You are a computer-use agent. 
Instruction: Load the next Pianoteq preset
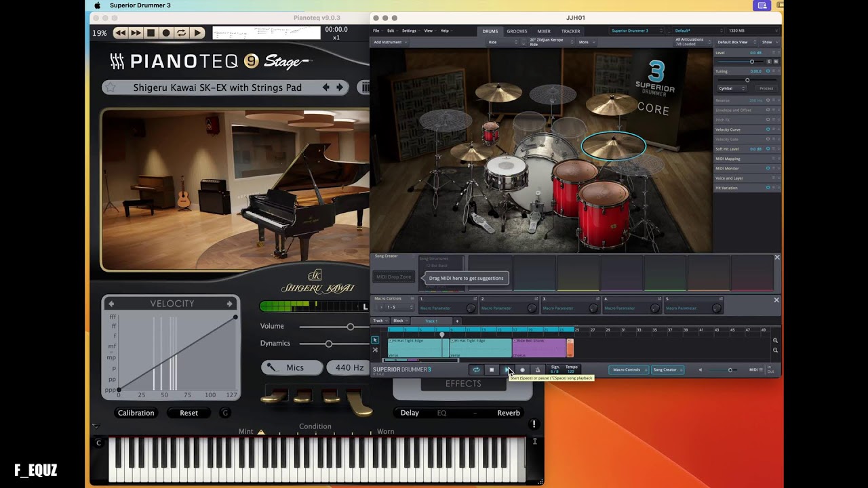click(x=340, y=87)
